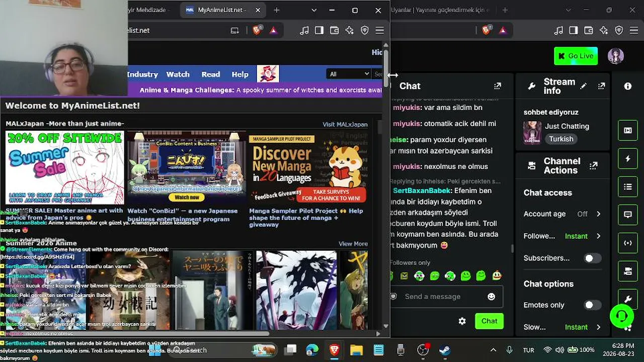Open the green headset support button
644x362 pixels.
coord(622,316)
